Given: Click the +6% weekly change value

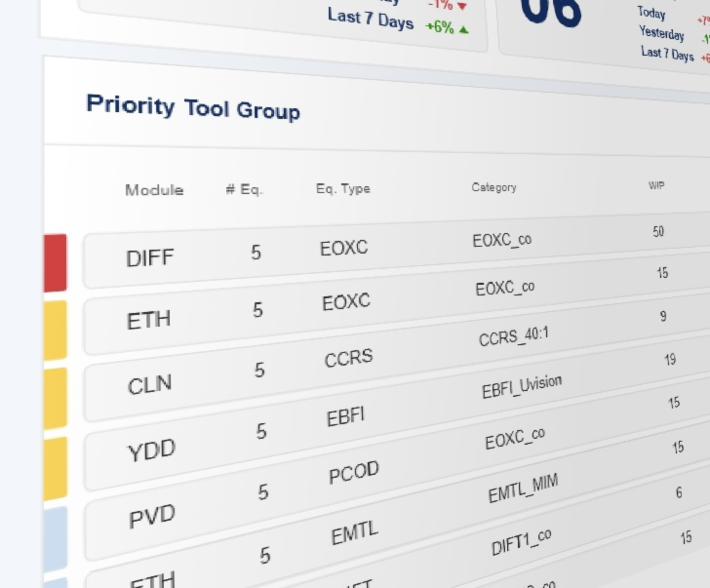Looking at the screenshot, I should tap(440, 27).
